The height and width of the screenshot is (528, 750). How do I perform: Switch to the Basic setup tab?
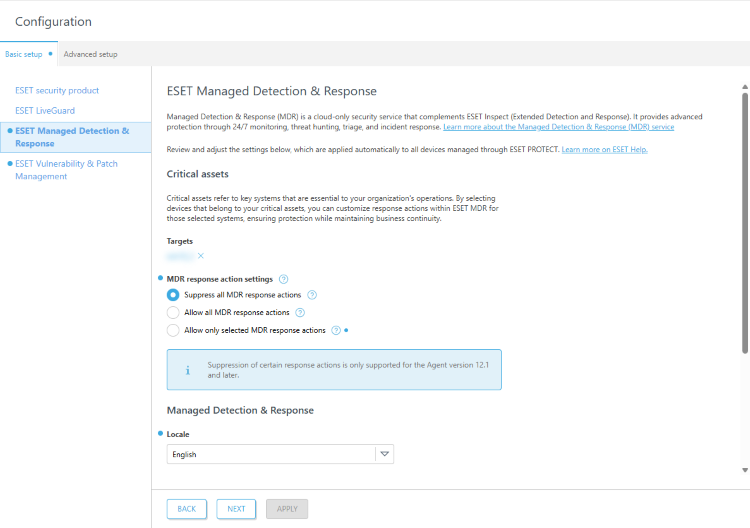coord(23,54)
